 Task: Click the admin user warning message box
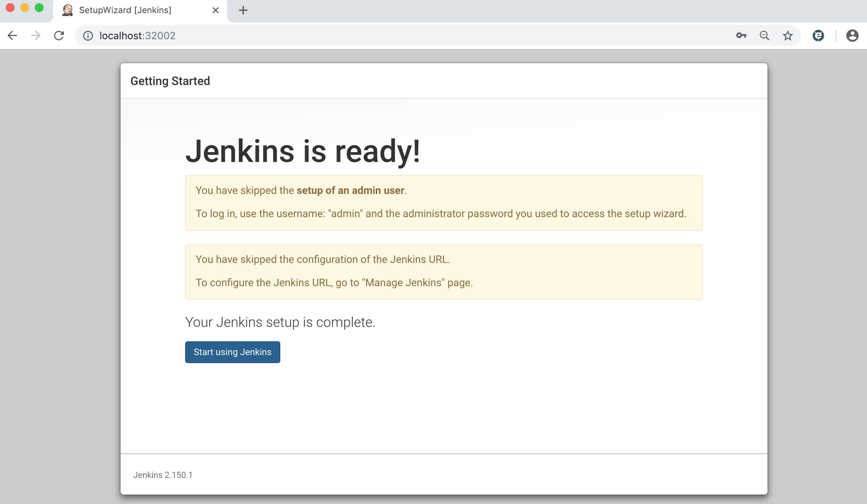point(444,203)
